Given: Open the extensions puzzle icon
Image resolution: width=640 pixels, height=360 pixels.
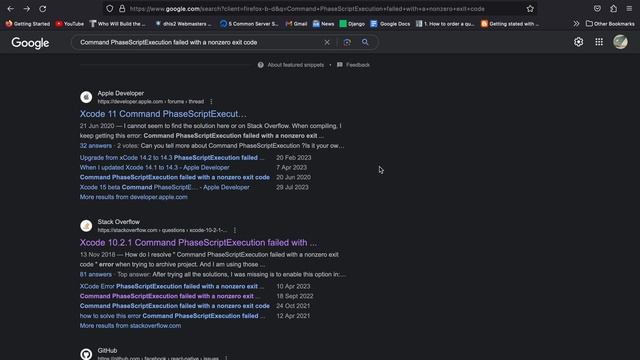Looking at the screenshot, I should tap(613, 9).
